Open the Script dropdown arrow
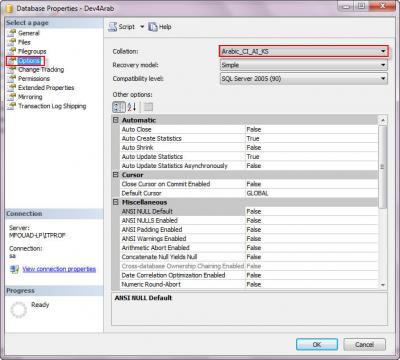This screenshot has width=400, height=360. pyautogui.click(x=142, y=27)
